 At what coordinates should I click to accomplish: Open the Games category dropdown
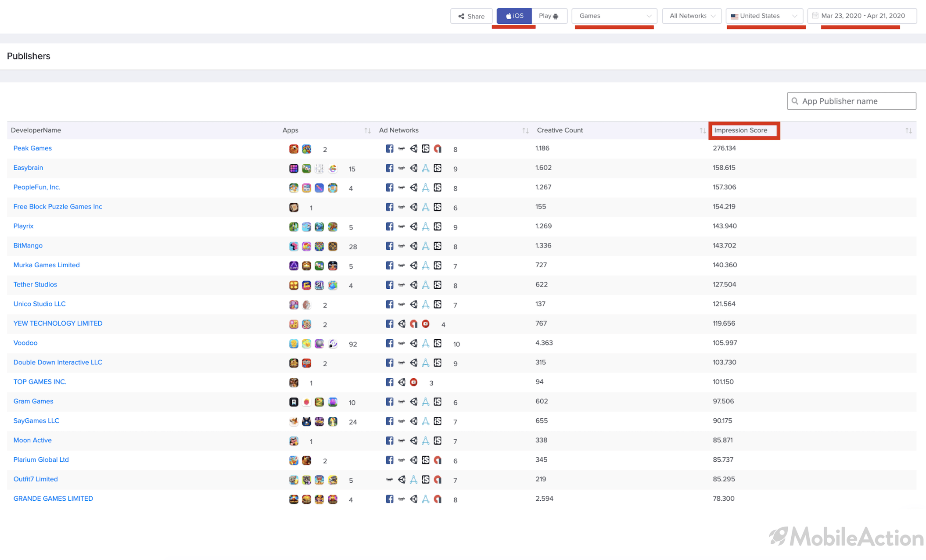pos(614,16)
